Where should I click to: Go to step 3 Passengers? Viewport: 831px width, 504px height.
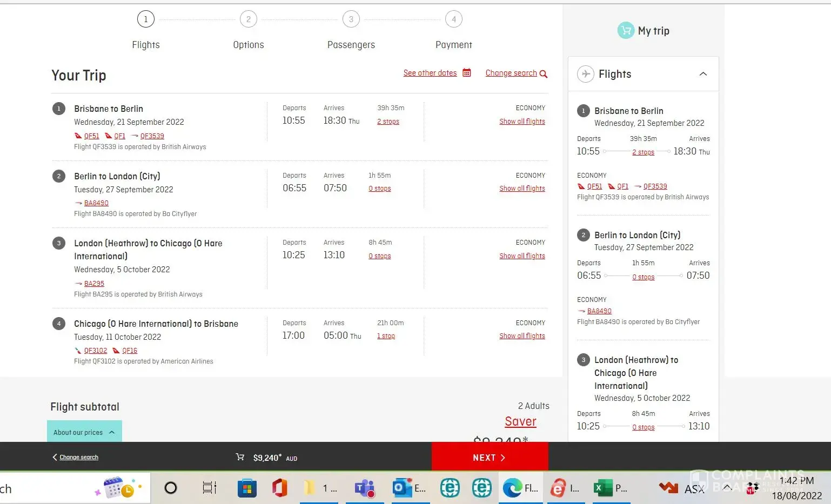point(351,19)
